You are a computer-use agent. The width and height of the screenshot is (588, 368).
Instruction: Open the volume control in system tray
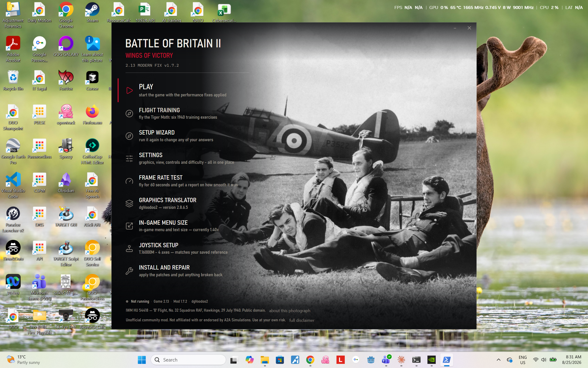(544, 360)
